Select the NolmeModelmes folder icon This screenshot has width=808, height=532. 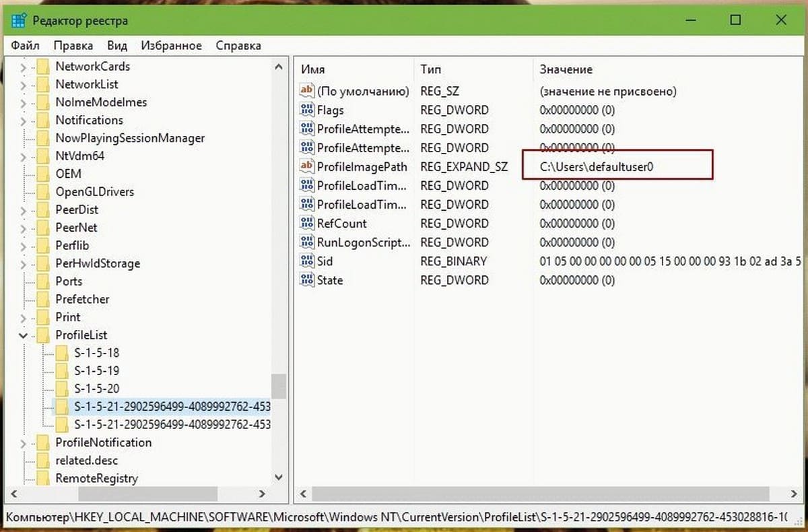(x=43, y=102)
